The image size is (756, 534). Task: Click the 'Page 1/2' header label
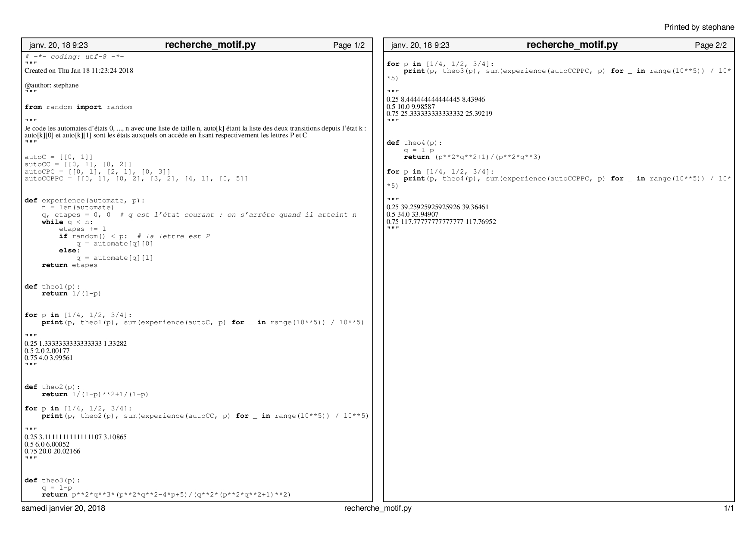349,45
